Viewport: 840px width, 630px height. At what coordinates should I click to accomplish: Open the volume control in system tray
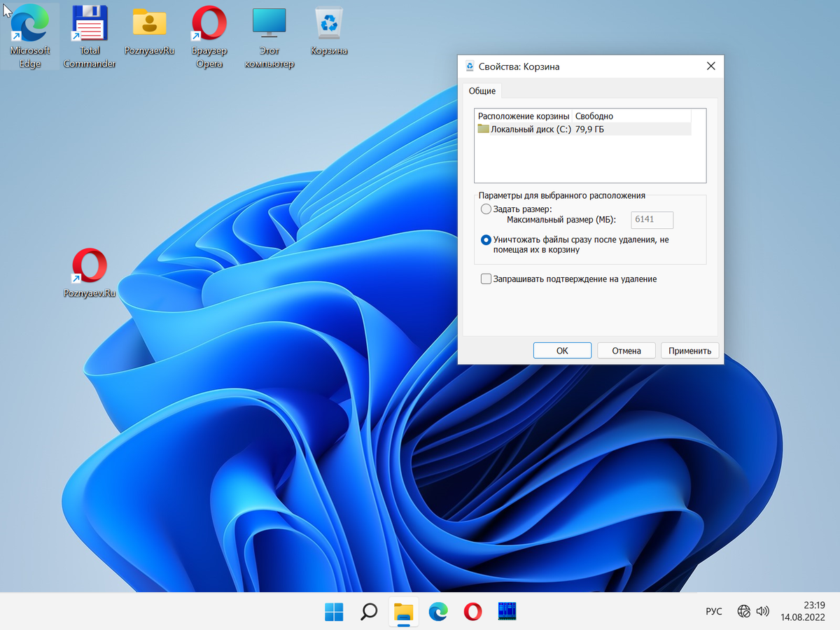click(x=763, y=612)
